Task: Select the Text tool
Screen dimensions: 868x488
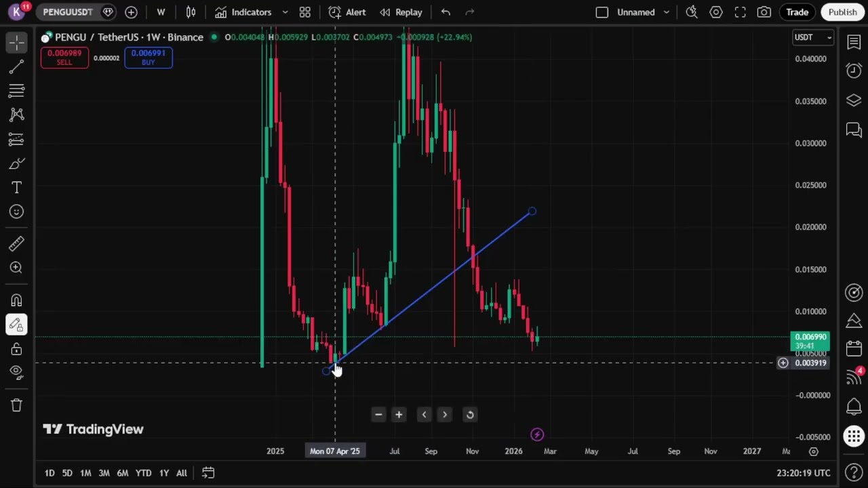Action: pos(16,188)
